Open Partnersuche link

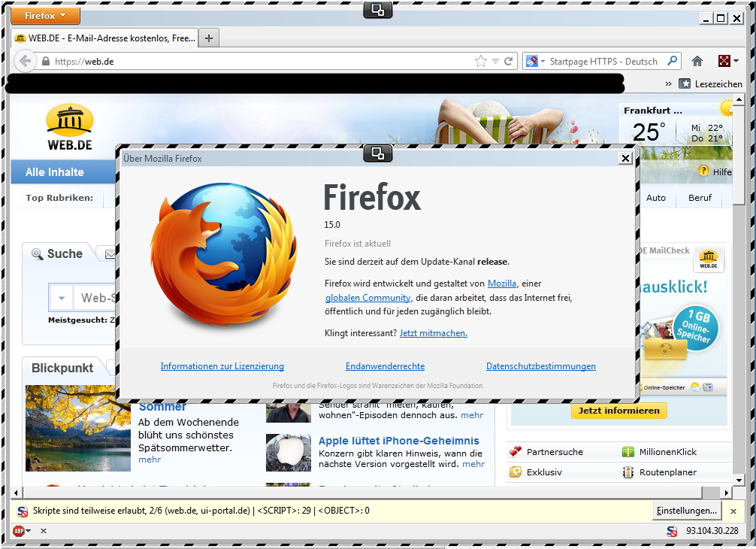click(x=555, y=452)
